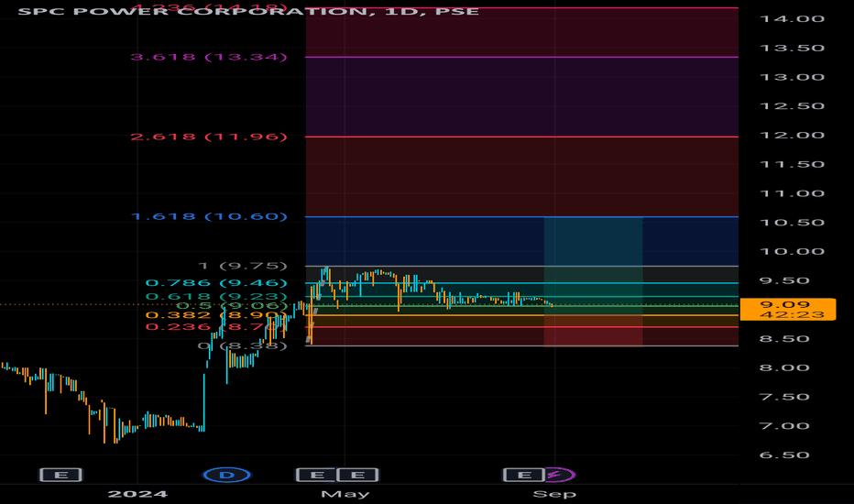Click the 11.00 price axis label
This screenshot has width=854, height=504.
pyautogui.click(x=792, y=193)
